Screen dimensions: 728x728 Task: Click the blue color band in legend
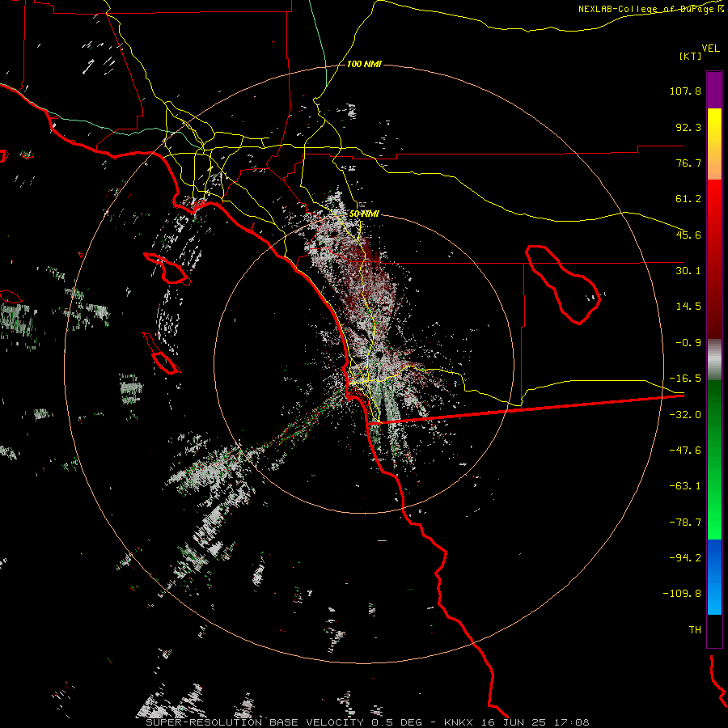(x=714, y=577)
